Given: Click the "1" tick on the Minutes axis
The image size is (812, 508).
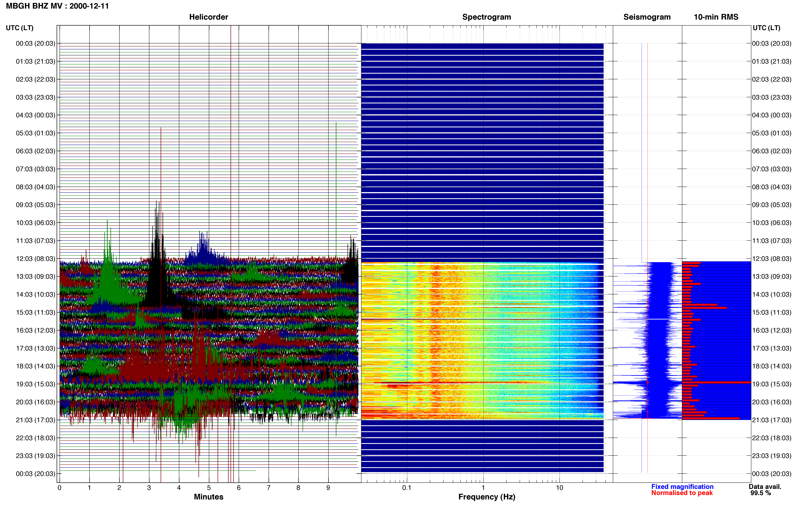Looking at the screenshot, I should (89, 488).
